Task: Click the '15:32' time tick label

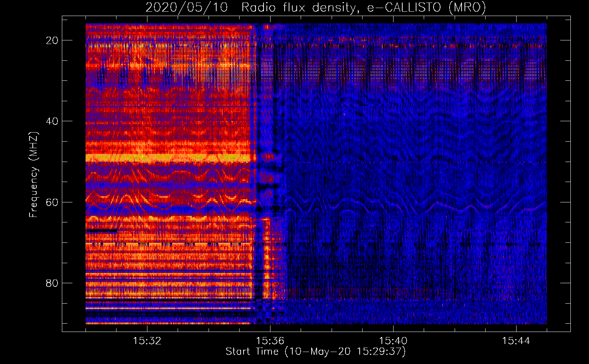Action: click(147, 341)
